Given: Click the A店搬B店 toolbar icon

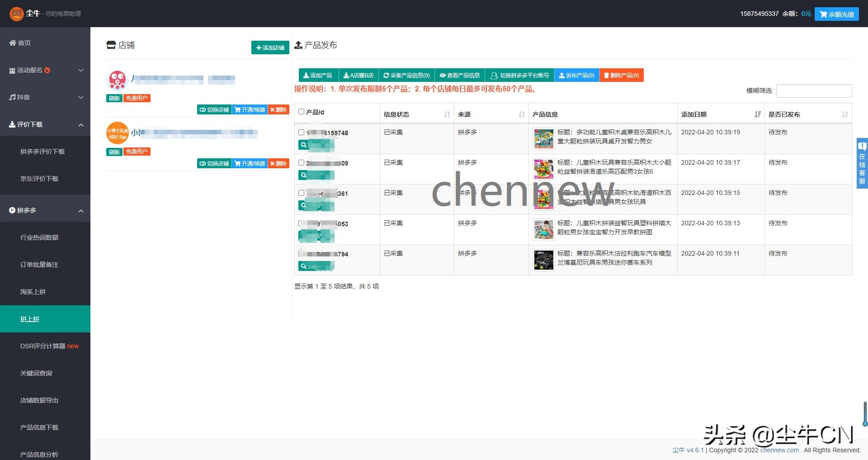Looking at the screenshot, I should click(x=346, y=75).
